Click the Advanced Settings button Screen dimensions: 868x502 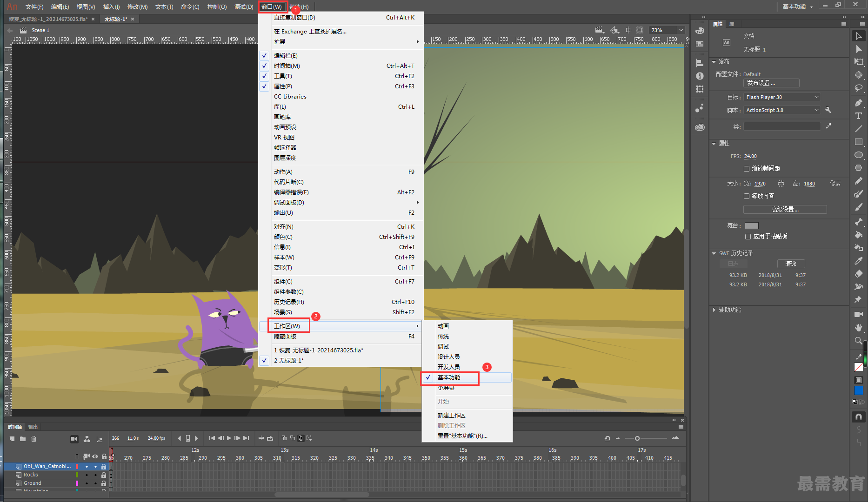coord(785,209)
